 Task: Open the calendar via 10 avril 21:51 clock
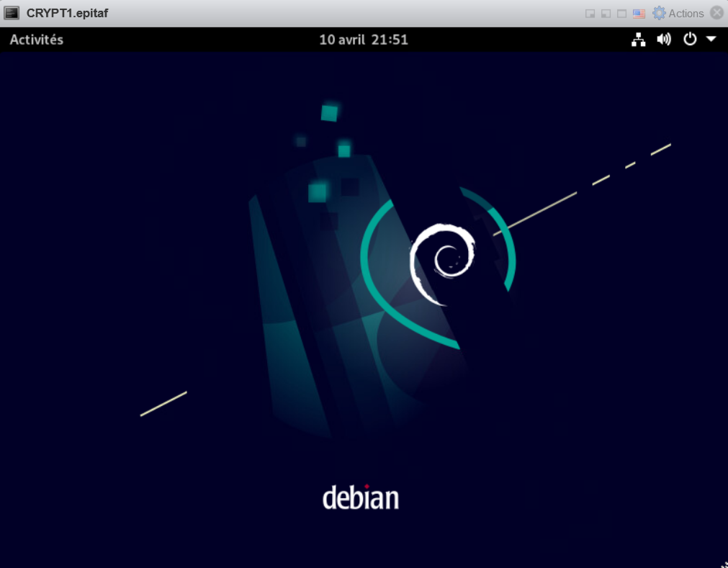[364, 40]
